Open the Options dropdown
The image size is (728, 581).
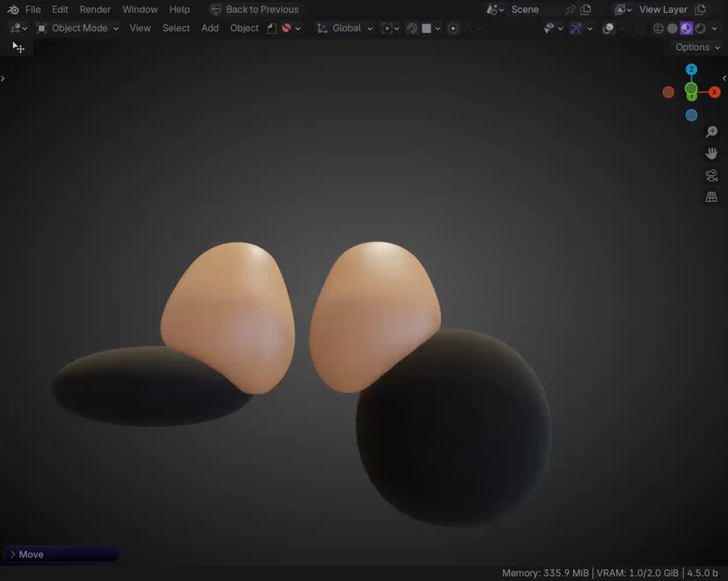pos(697,48)
